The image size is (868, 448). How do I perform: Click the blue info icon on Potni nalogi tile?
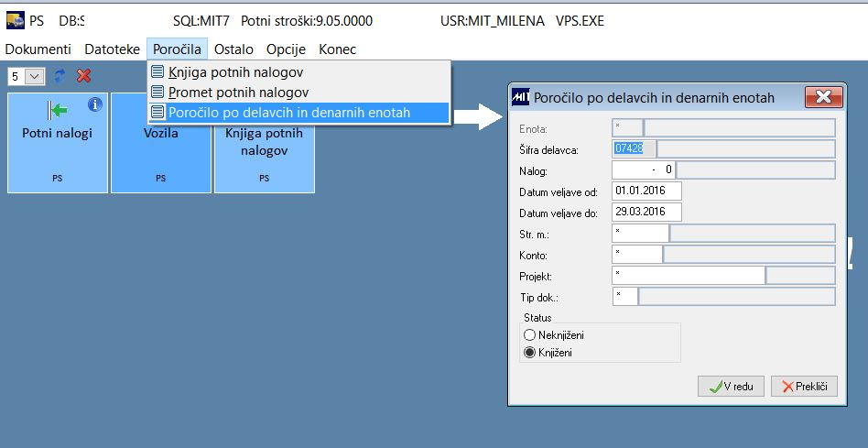tap(95, 104)
